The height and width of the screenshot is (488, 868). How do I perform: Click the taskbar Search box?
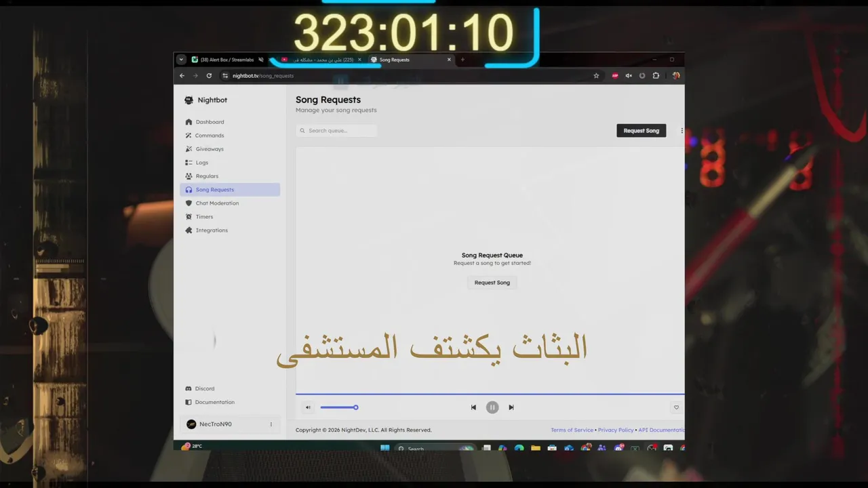click(435, 448)
